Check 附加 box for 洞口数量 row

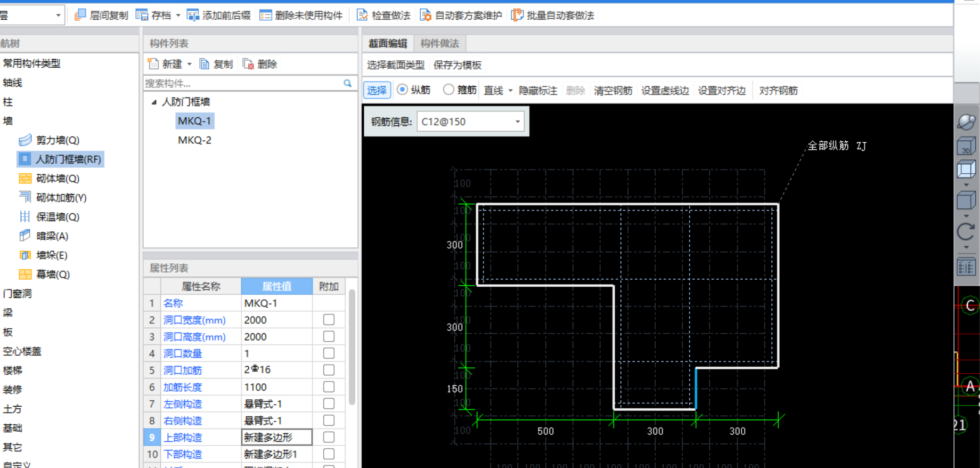(x=329, y=353)
